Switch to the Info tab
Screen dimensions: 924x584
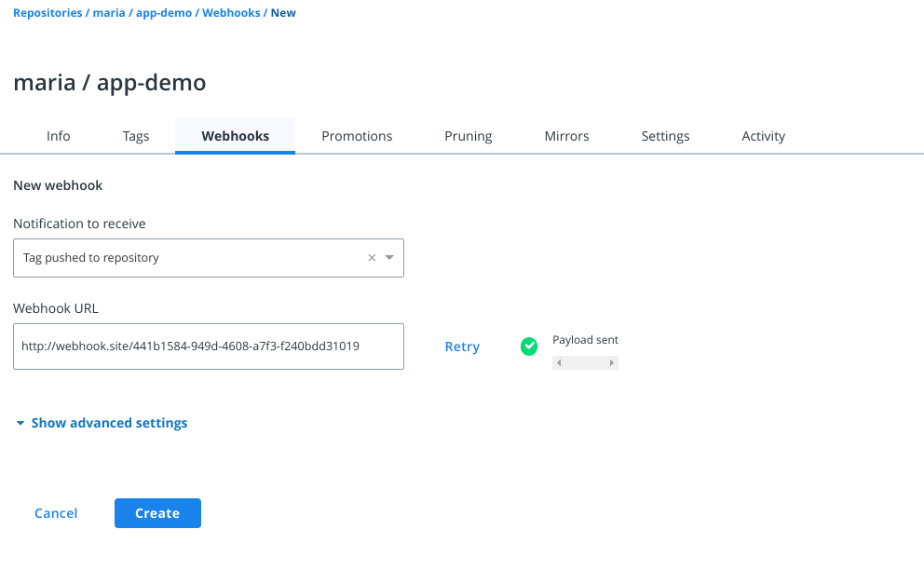point(58,136)
